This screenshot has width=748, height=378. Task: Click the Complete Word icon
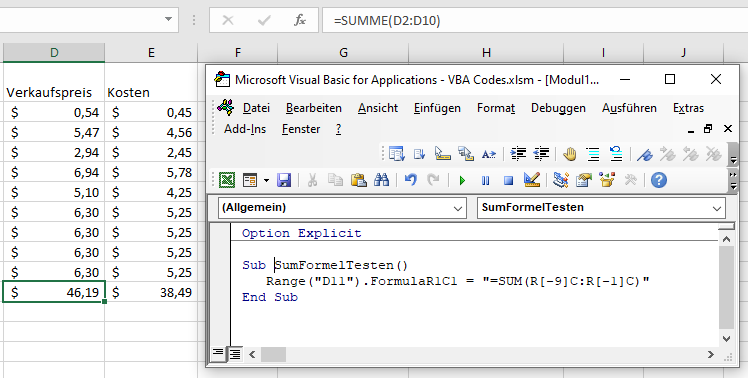coord(488,154)
